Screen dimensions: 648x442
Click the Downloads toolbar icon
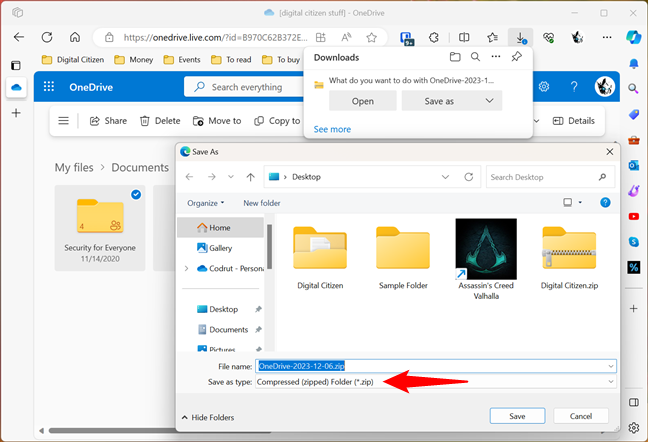(x=520, y=38)
